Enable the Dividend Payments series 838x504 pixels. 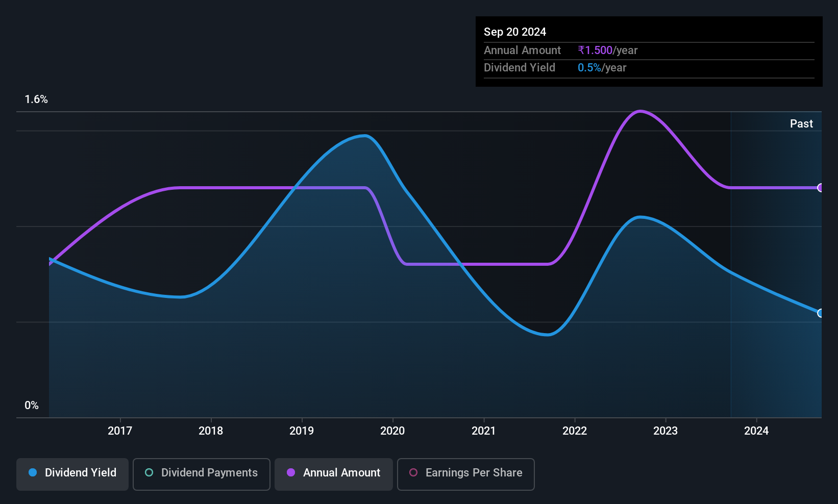(x=202, y=474)
